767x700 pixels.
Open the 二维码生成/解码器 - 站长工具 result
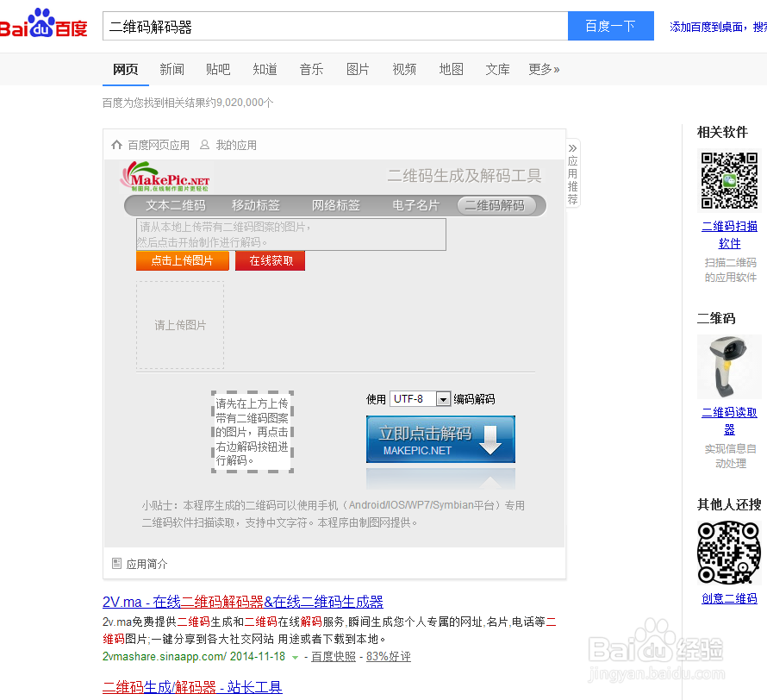click(x=192, y=687)
